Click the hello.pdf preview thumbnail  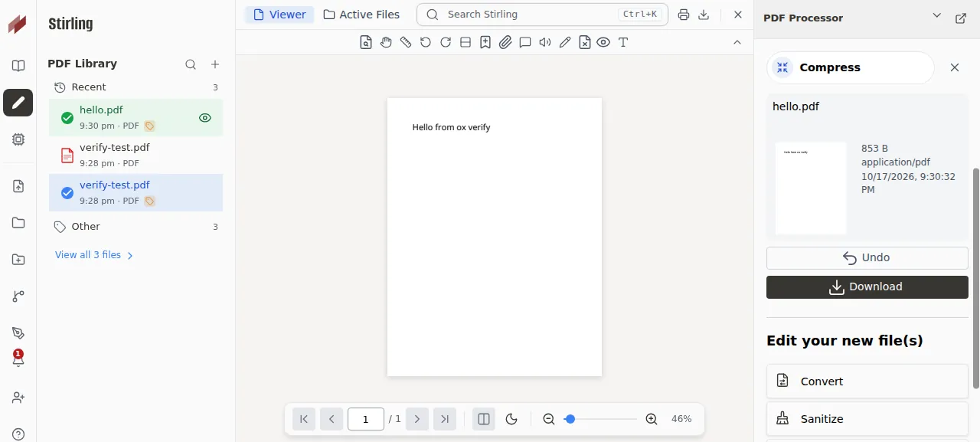click(811, 188)
